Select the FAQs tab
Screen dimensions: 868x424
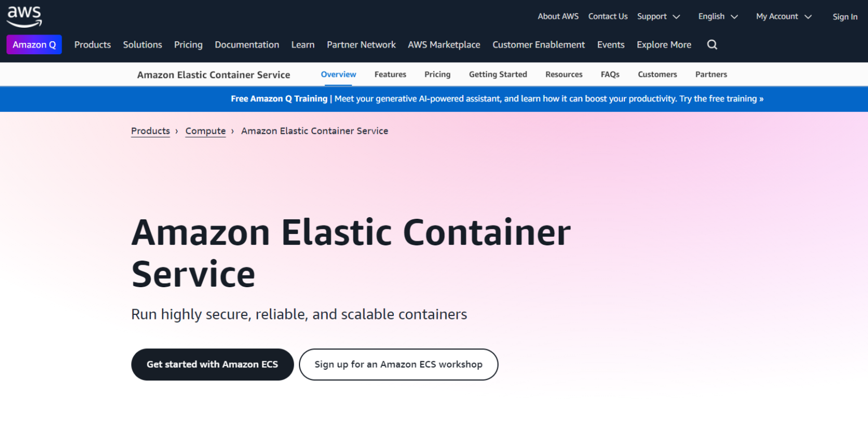610,74
